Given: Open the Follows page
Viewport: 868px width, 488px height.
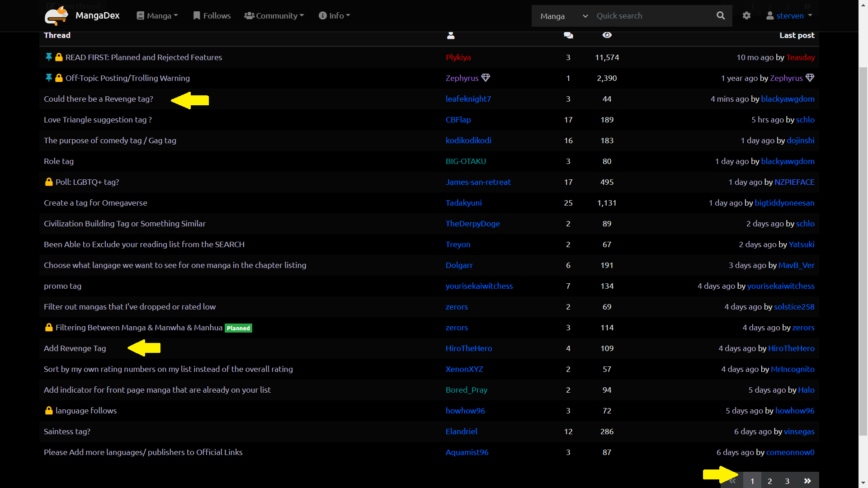Looking at the screenshot, I should (212, 16).
